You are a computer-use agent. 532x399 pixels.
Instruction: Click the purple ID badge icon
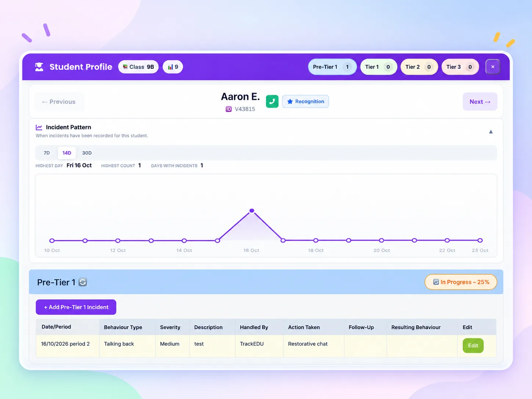(229, 109)
